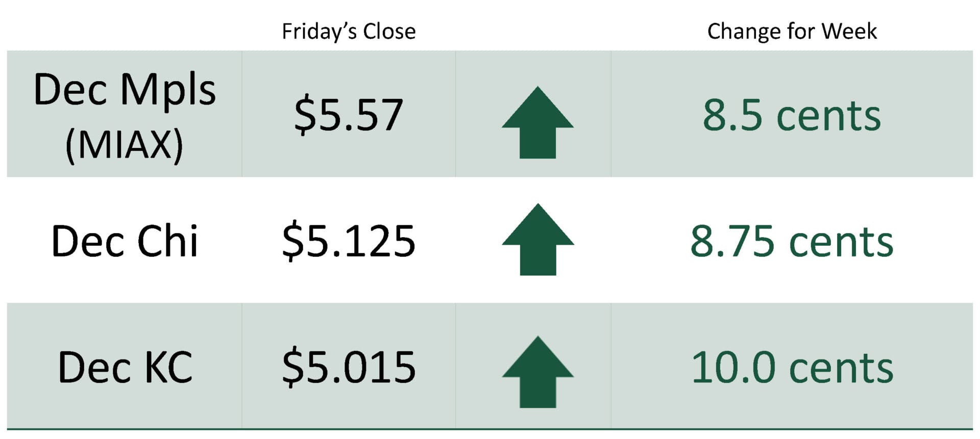Click the Friday's Close column header
This screenshot has width=980, height=439.
click(349, 32)
